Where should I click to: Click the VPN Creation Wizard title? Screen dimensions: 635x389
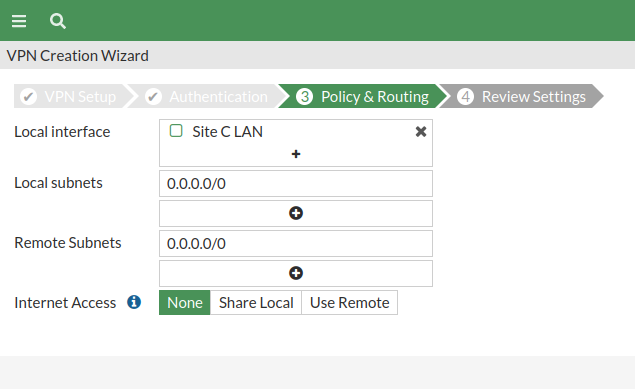click(x=78, y=55)
